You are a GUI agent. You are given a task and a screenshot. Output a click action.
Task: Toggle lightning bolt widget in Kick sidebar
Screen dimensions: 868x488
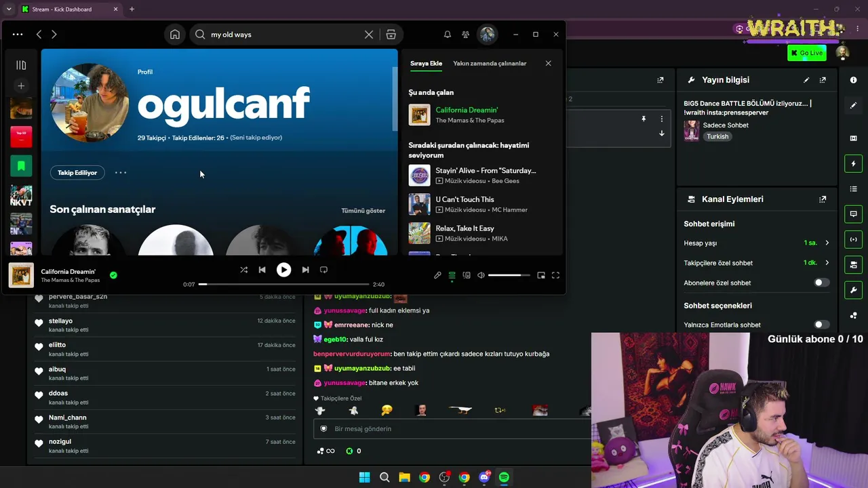point(853,163)
